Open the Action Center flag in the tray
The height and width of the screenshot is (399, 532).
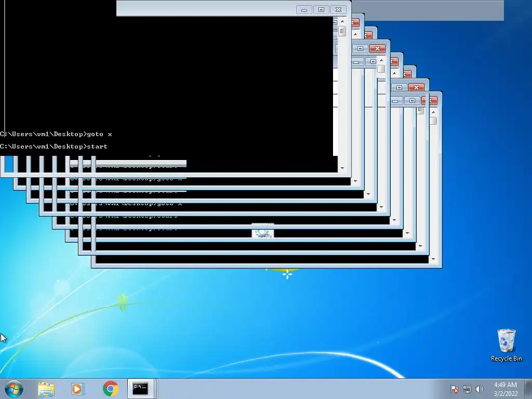tap(454, 389)
